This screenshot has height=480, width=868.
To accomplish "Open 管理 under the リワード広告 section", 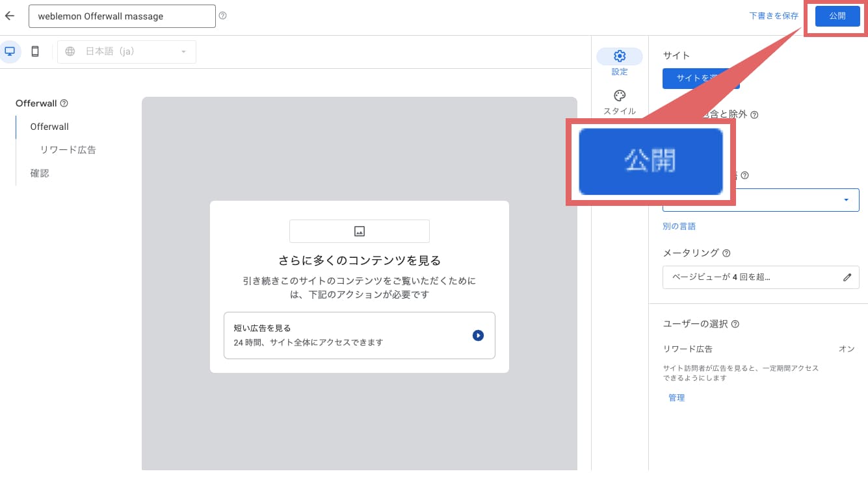I will pyautogui.click(x=676, y=398).
